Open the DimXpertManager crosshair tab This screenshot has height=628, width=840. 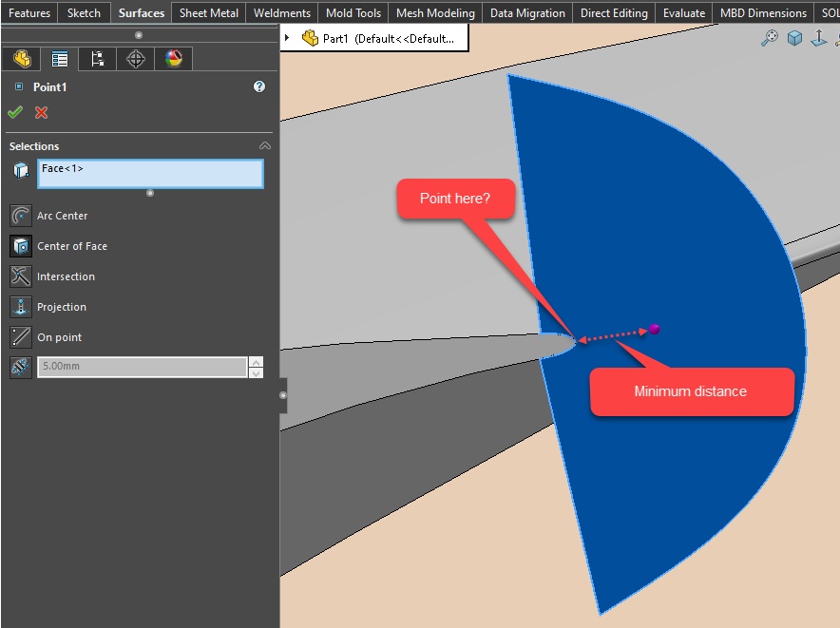click(136, 58)
